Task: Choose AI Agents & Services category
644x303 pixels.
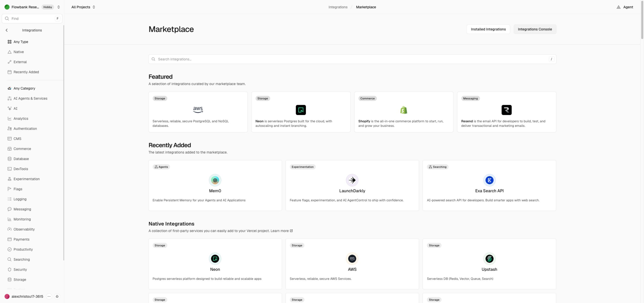Action: pos(32,98)
